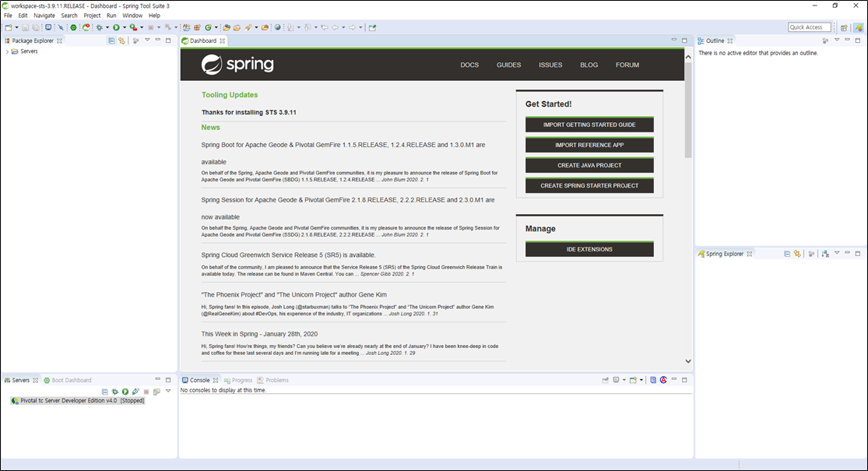Open the Search flashlight dropdown arrow
This screenshot has height=471, width=868.
click(256, 27)
